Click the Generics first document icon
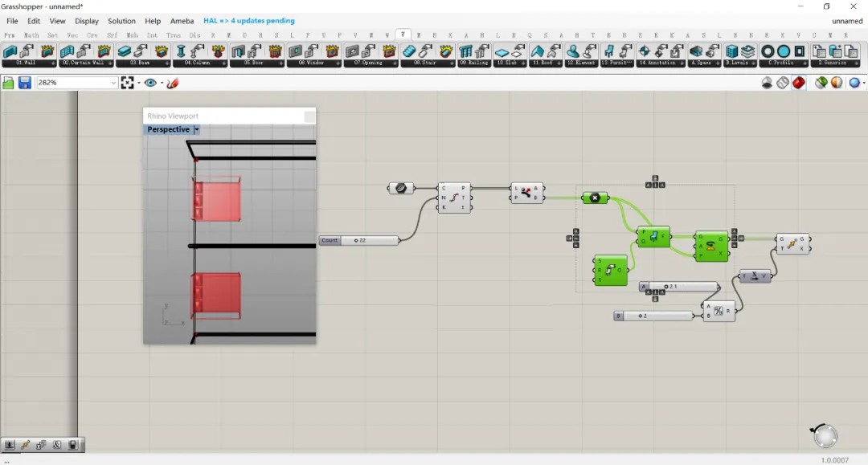The height and width of the screenshot is (465, 868). click(819, 52)
